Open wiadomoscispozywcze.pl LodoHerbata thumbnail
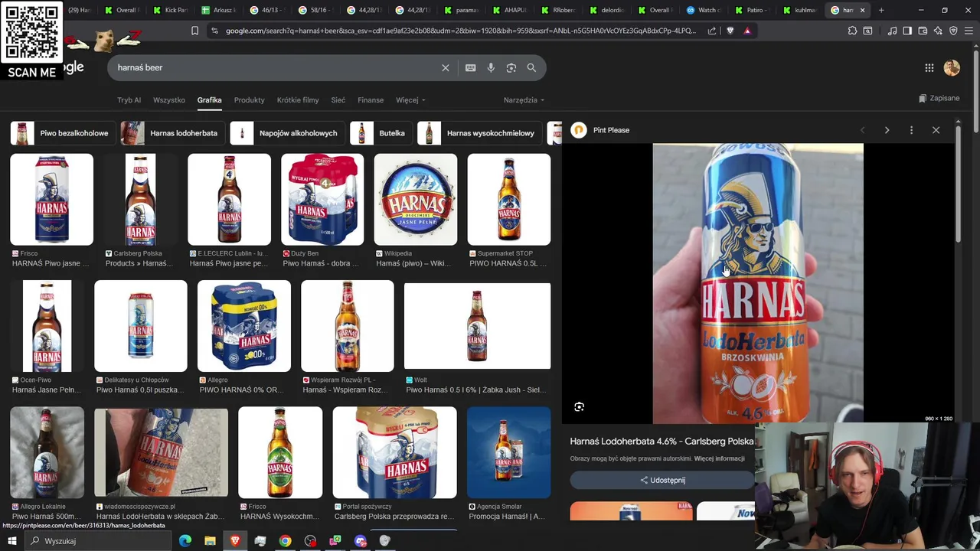Image resolution: width=980 pixels, height=551 pixels. (x=161, y=452)
